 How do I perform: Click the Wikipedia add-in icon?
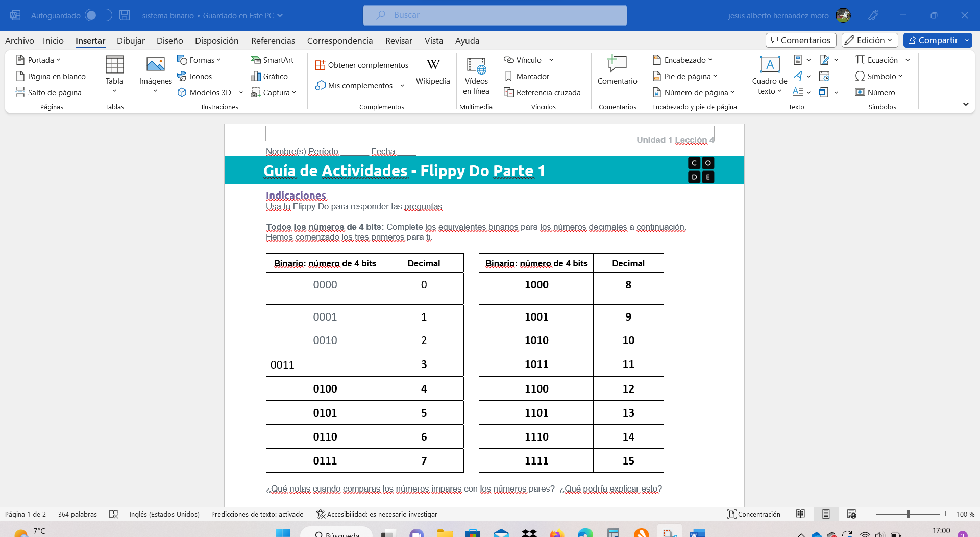tap(433, 64)
